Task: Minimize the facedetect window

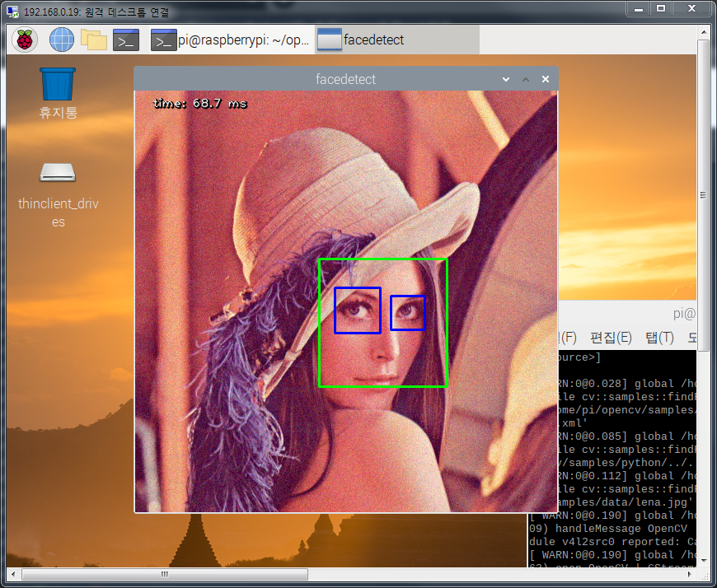Action: click(506, 79)
